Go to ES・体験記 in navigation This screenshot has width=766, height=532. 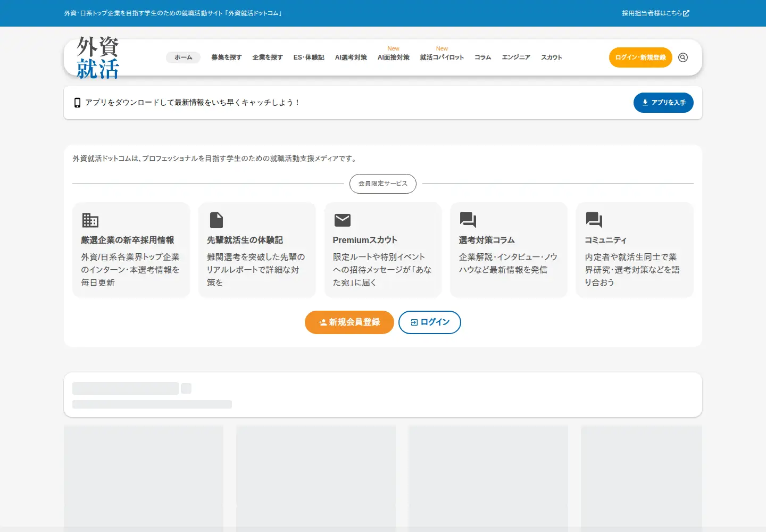click(309, 57)
